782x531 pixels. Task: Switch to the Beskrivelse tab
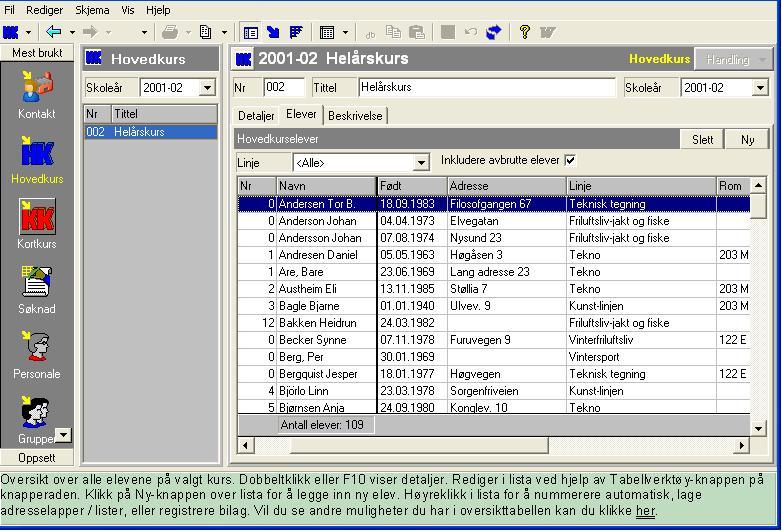(x=355, y=116)
